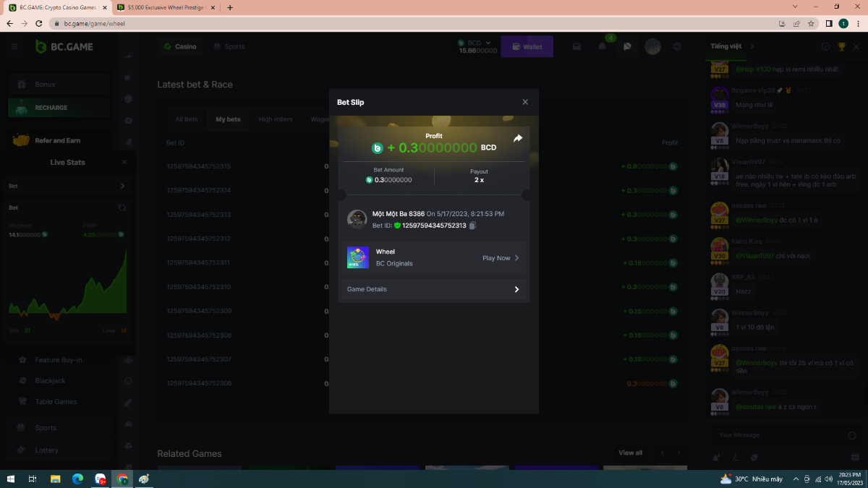Click Play Now for the Wheel game
868x488 pixels.
click(501, 258)
